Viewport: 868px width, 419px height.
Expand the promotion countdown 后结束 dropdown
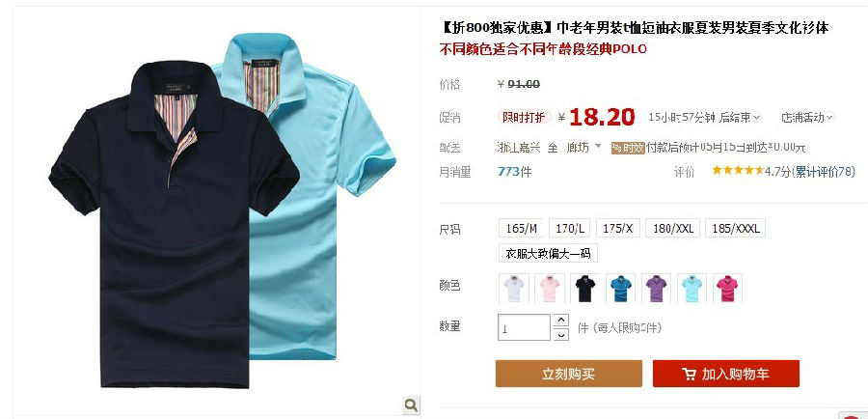click(757, 118)
